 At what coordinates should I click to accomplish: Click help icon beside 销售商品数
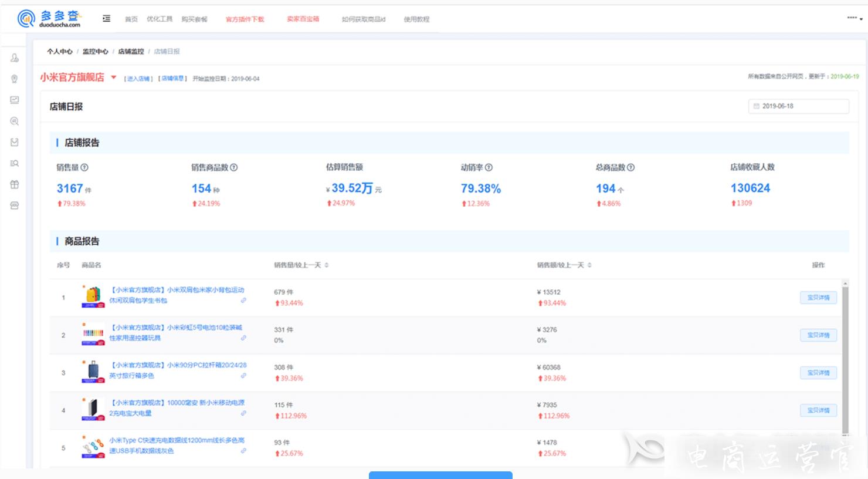pyautogui.click(x=234, y=167)
